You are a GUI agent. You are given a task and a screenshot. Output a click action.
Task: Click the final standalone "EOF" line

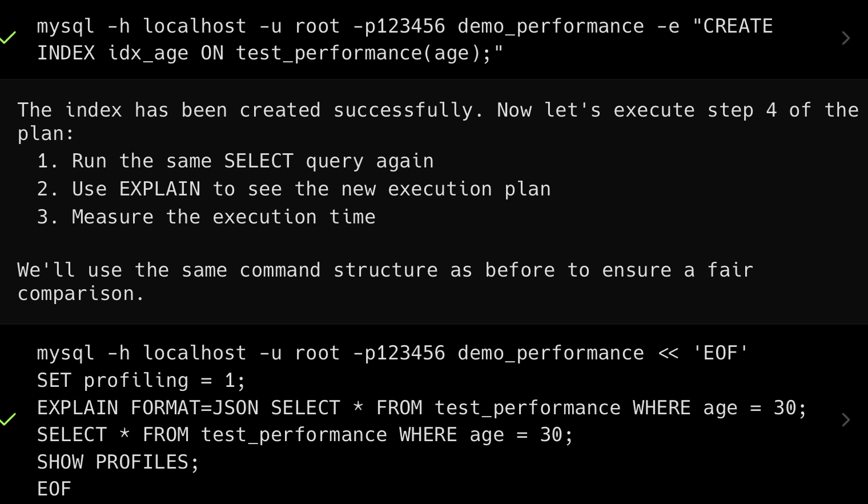click(54, 489)
